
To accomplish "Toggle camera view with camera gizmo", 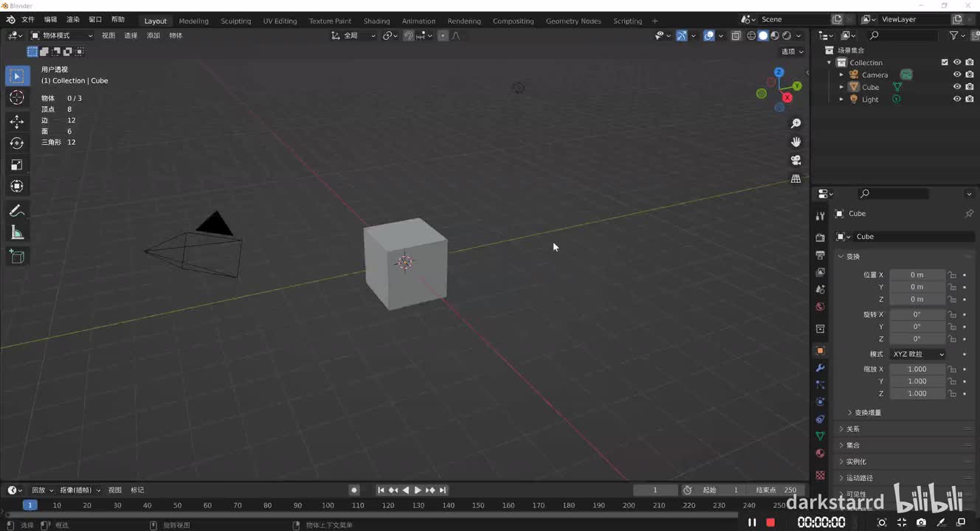I will tap(796, 160).
